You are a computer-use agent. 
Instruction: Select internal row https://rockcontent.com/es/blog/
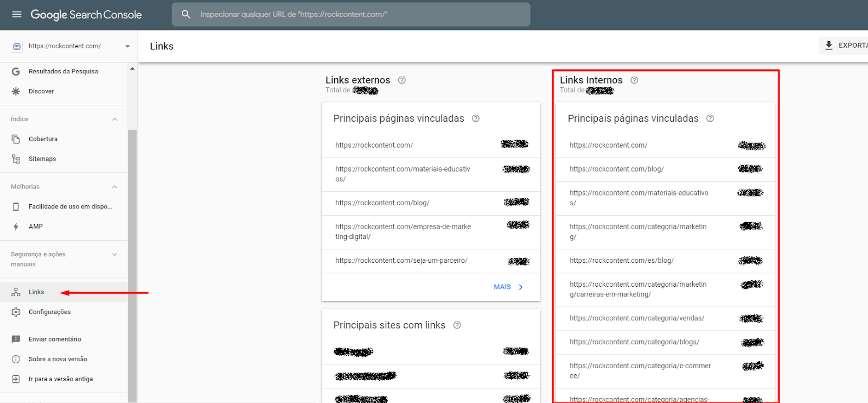[665, 261]
